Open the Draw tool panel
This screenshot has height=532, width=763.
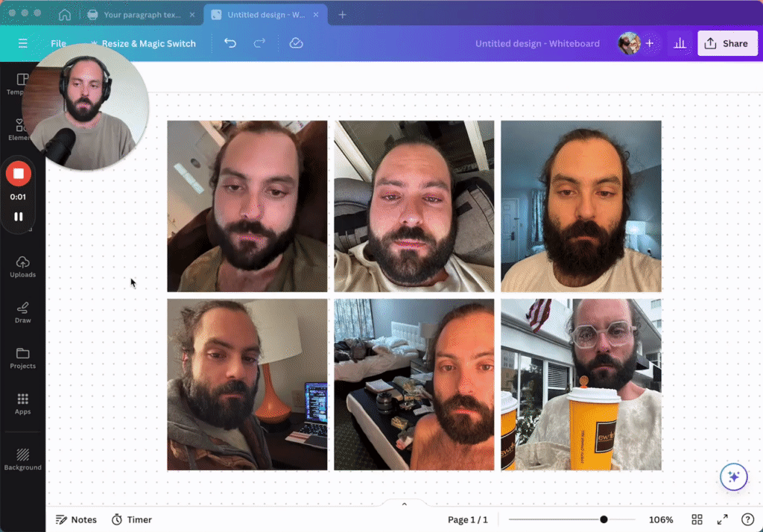click(22, 312)
